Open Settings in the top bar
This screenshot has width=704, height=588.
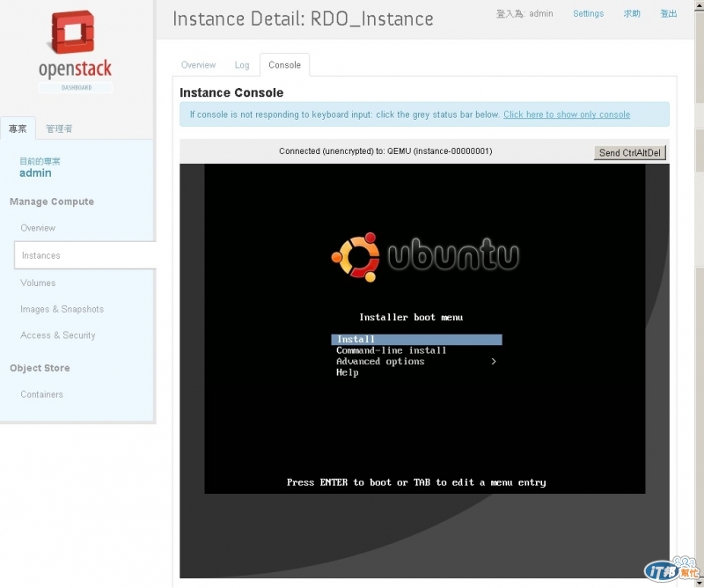pos(588,13)
